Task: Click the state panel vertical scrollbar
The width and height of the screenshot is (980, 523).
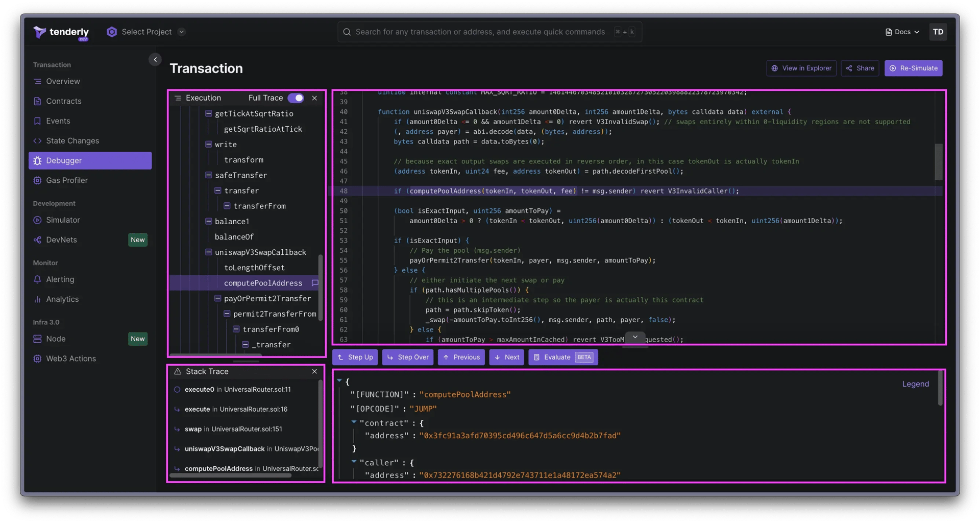Action: click(940, 388)
